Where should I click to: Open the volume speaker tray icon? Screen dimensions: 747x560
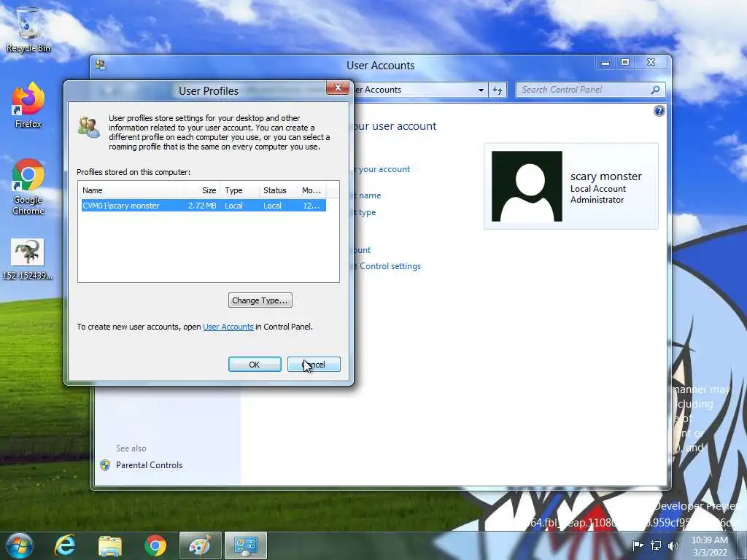673,545
